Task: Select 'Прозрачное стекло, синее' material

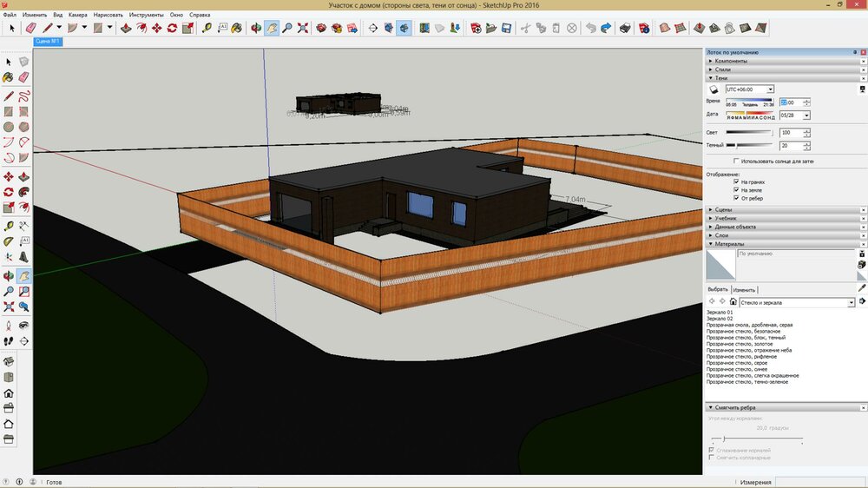Action: (736, 369)
